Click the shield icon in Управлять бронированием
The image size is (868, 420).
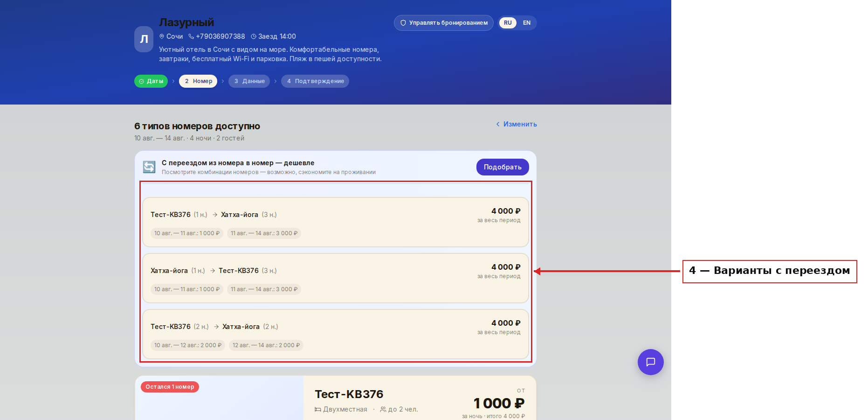403,23
